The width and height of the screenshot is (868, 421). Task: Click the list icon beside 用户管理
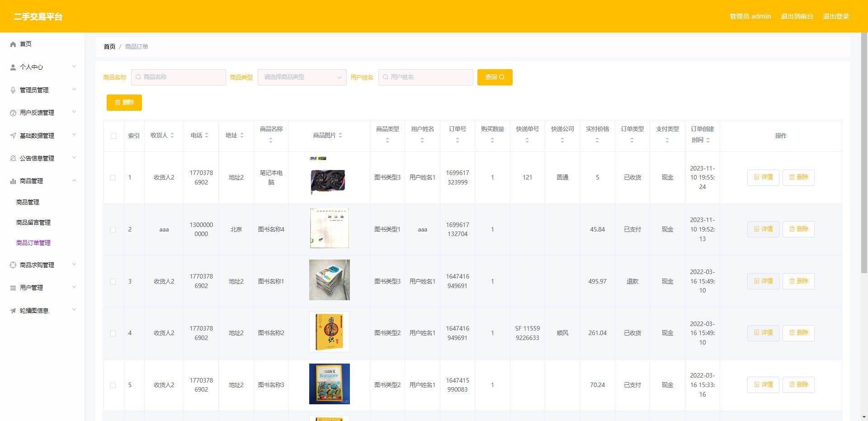13,288
